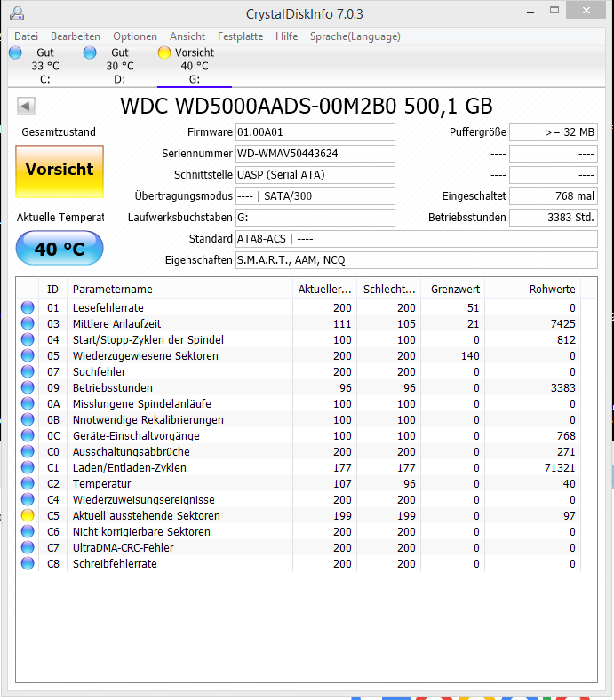Click the 40 °C temperature button
614x700 pixels.
coord(60,248)
